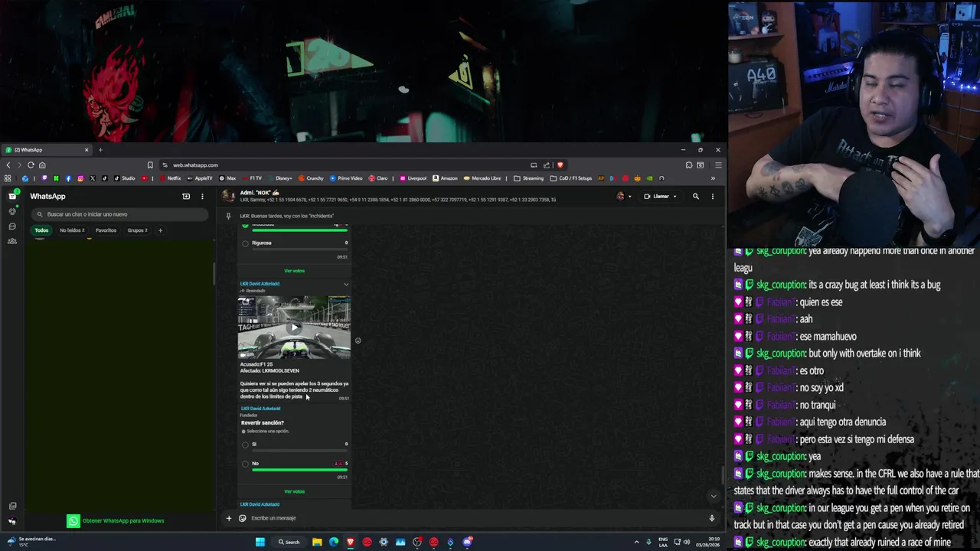This screenshot has height=551, width=980.
Task: Record a voice message with the microphone
Action: pyautogui.click(x=711, y=518)
